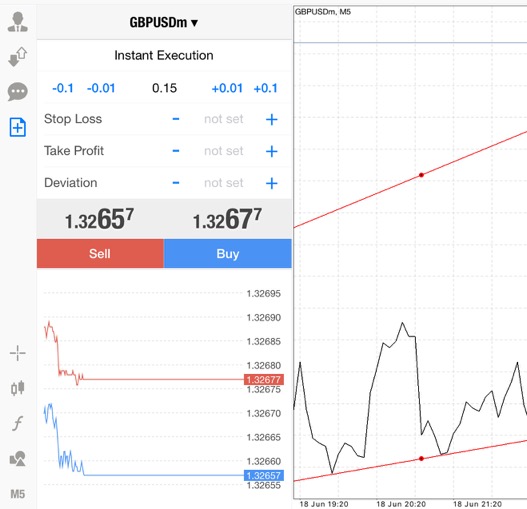Increase volume by 0.01
Screen dimensions: 527x509
click(227, 88)
